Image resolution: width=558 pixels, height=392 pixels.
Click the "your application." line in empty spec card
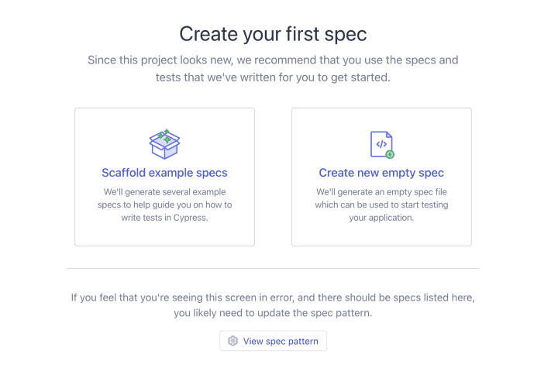coord(381,218)
